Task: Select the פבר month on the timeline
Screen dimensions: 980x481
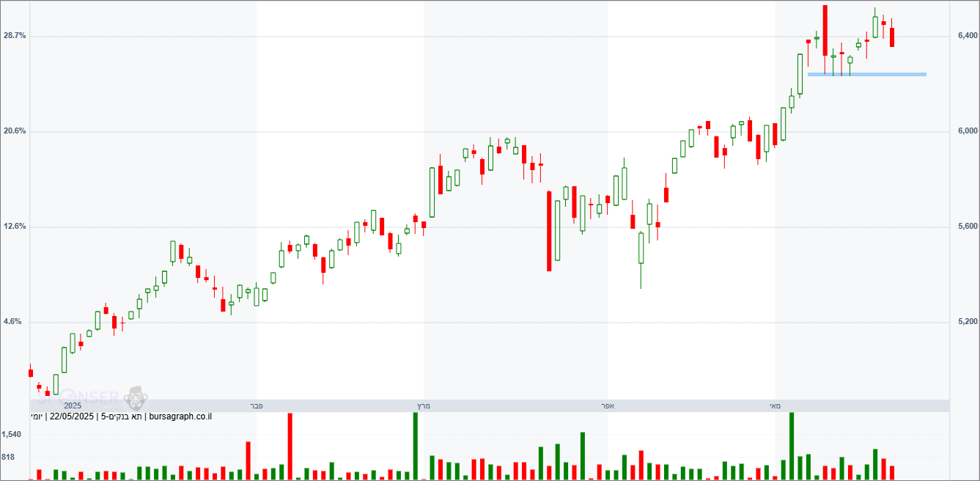Action: [x=257, y=405]
